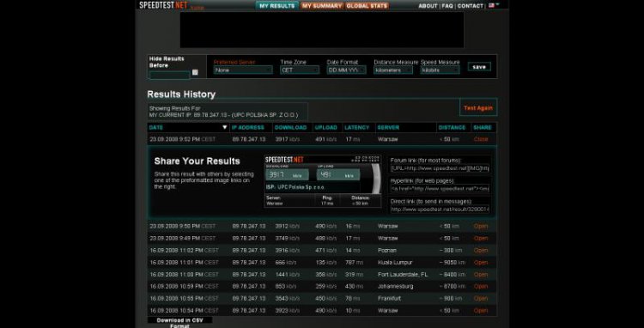Open the Contact link
This screenshot has height=328, width=644.
click(471, 6)
